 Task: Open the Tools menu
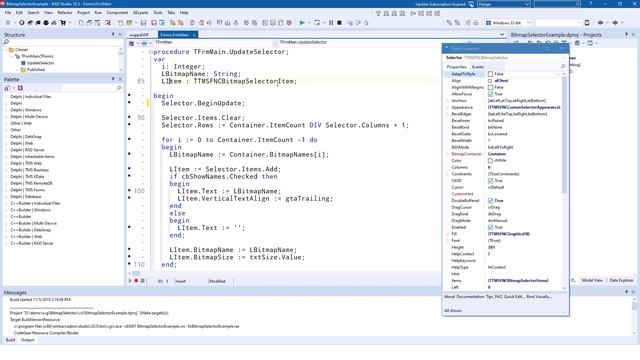pos(158,13)
